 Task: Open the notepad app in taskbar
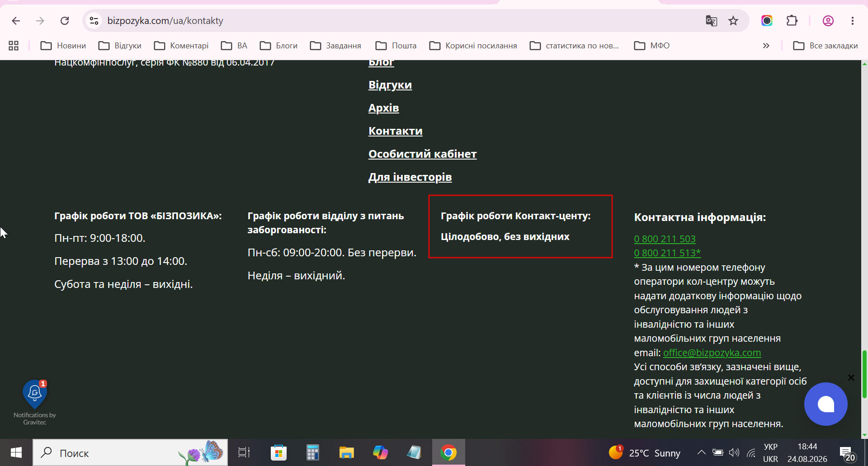point(414,452)
